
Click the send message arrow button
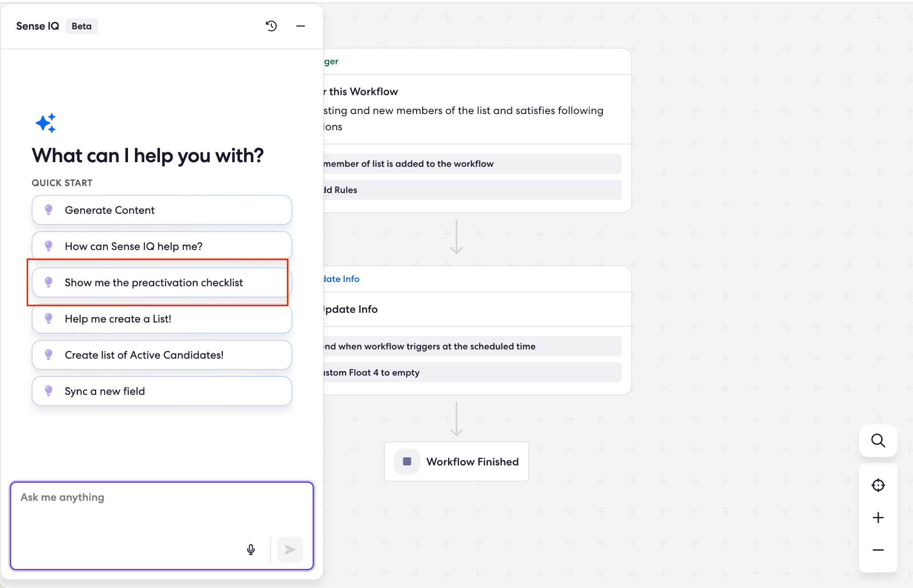290,550
